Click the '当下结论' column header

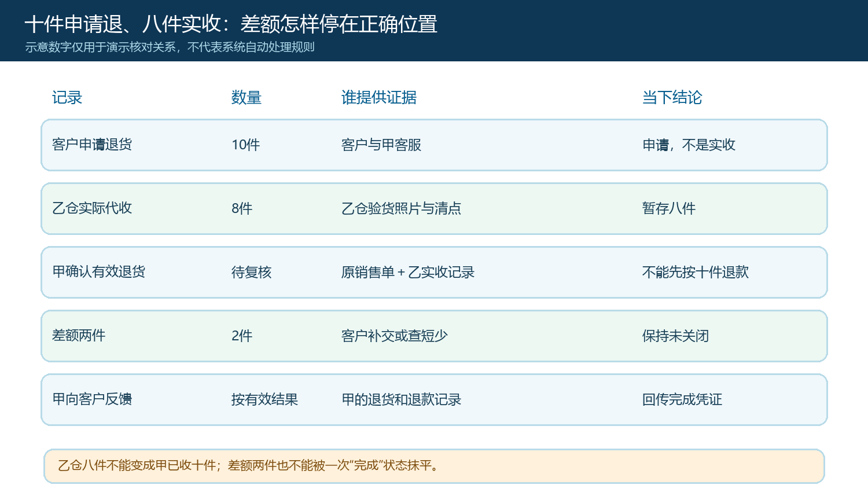672,97
